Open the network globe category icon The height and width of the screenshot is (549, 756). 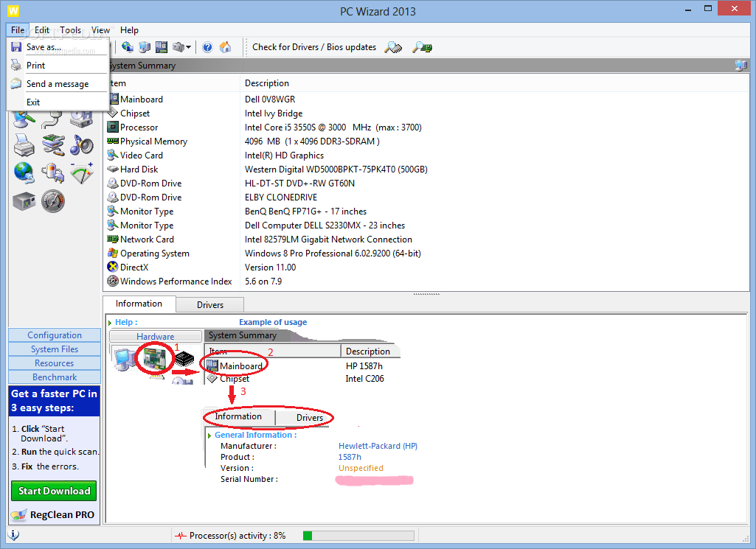coord(24,173)
